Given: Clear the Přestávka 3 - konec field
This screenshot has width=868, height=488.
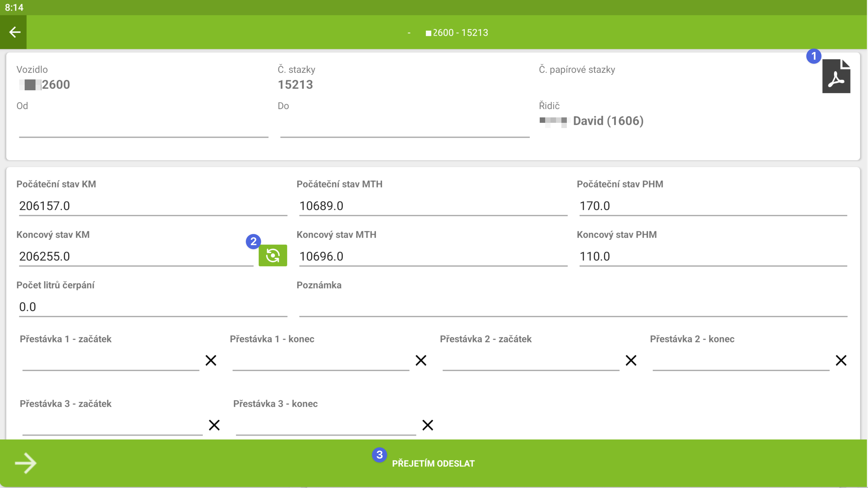Looking at the screenshot, I should (x=427, y=425).
